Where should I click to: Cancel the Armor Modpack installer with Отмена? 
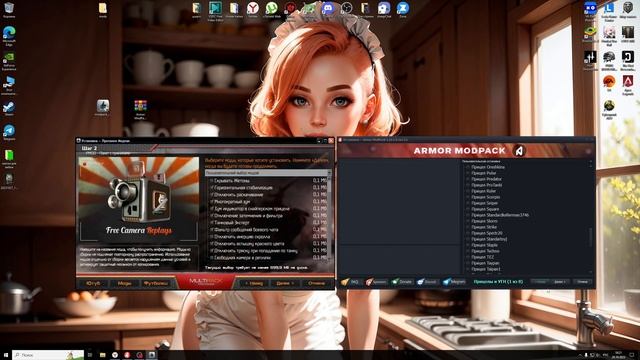pyautogui.click(x=582, y=282)
